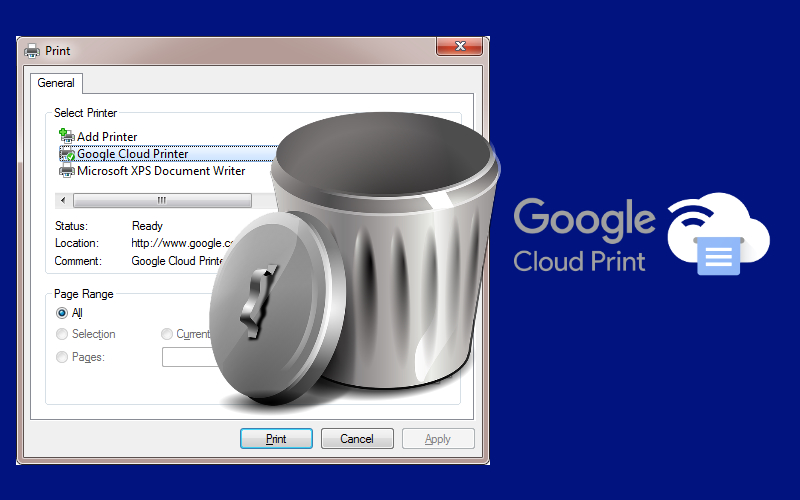Viewport: 800px width, 500px height.
Task: Click the Microsoft XPS Document Writer icon
Action: pos(67,170)
